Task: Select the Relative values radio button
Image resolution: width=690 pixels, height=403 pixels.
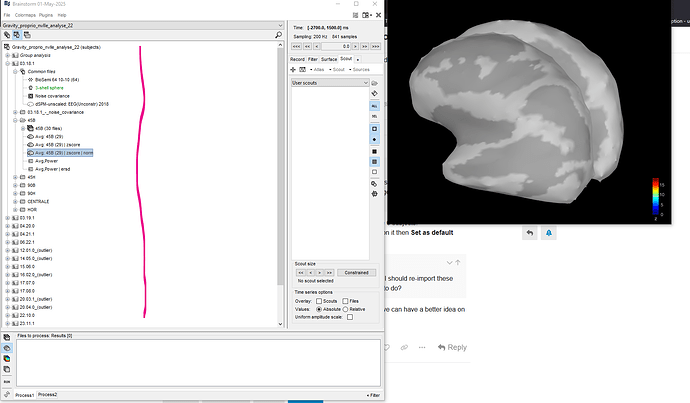Action: pyautogui.click(x=345, y=309)
